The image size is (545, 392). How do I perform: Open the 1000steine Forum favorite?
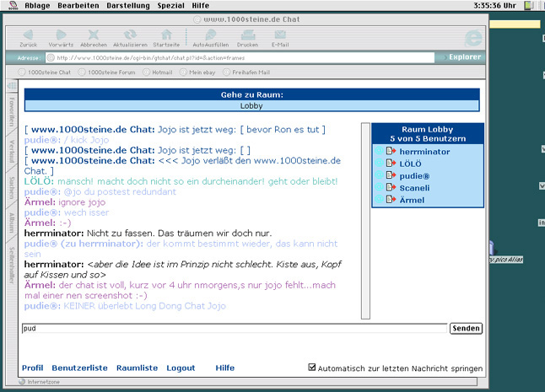(x=107, y=72)
